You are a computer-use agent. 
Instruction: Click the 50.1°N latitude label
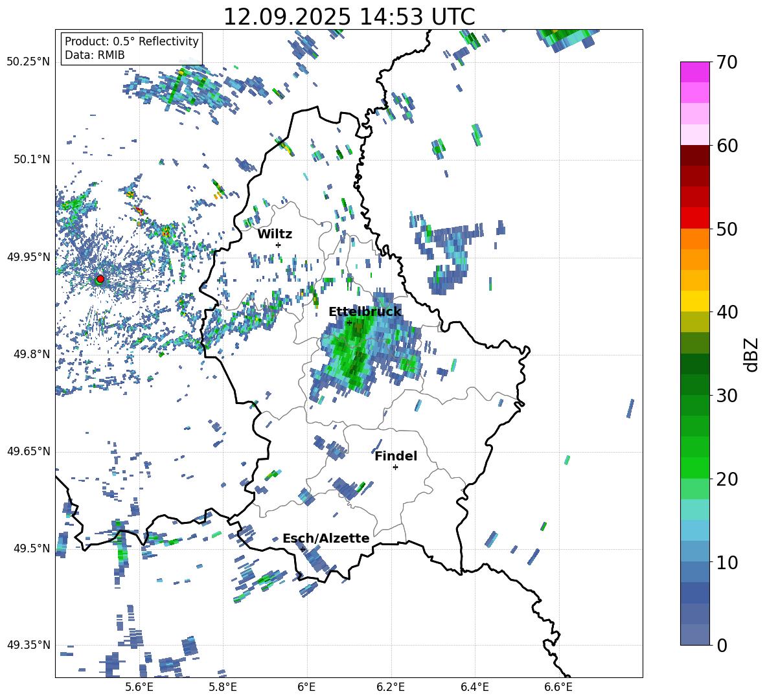pyautogui.click(x=32, y=159)
